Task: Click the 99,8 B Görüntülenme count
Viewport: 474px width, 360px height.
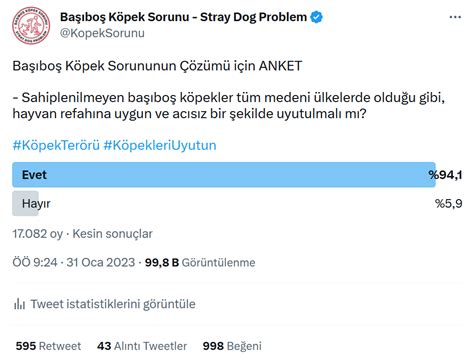Action: [x=200, y=263]
